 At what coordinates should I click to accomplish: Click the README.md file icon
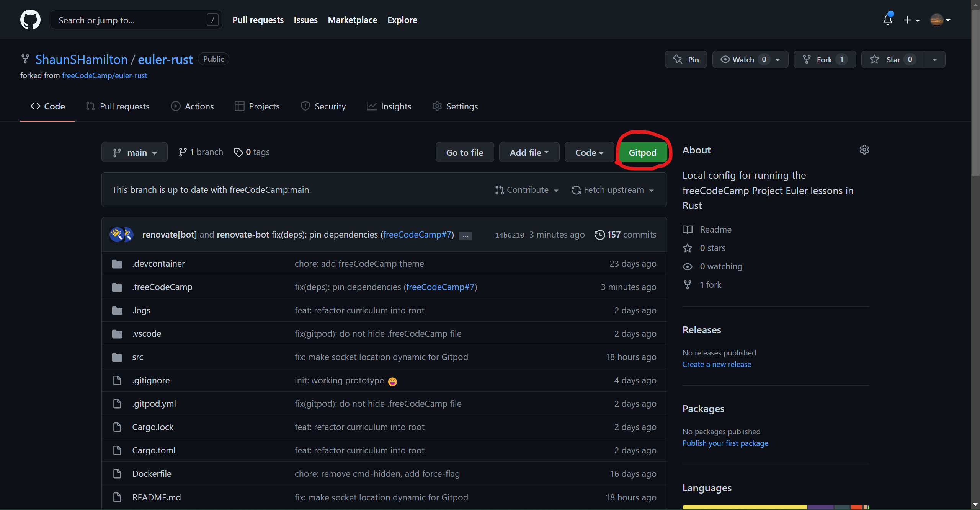117,497
